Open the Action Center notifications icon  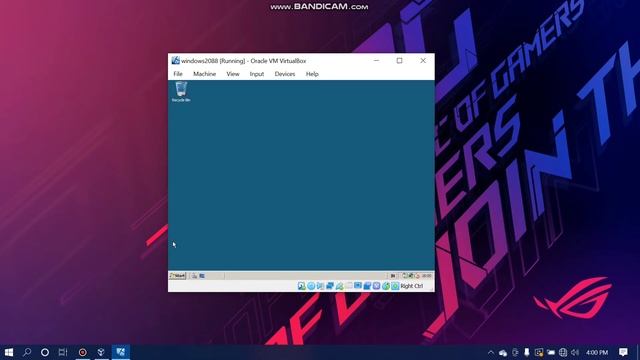[x=623, y=352]
